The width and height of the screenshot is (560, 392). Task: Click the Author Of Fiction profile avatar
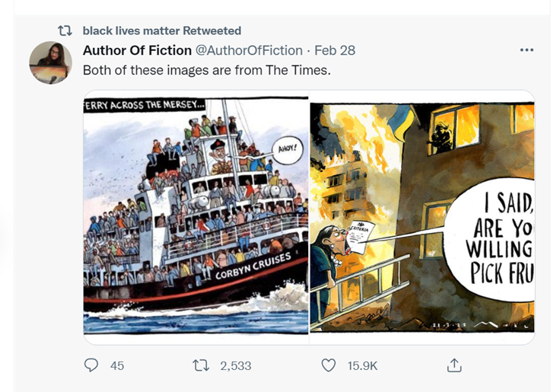(51, 62)
